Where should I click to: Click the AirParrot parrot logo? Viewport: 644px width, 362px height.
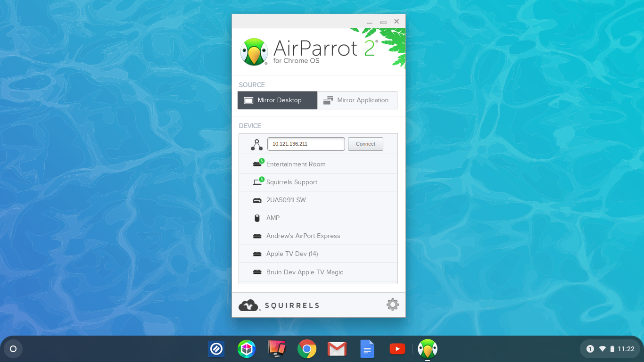click(254, 51)
